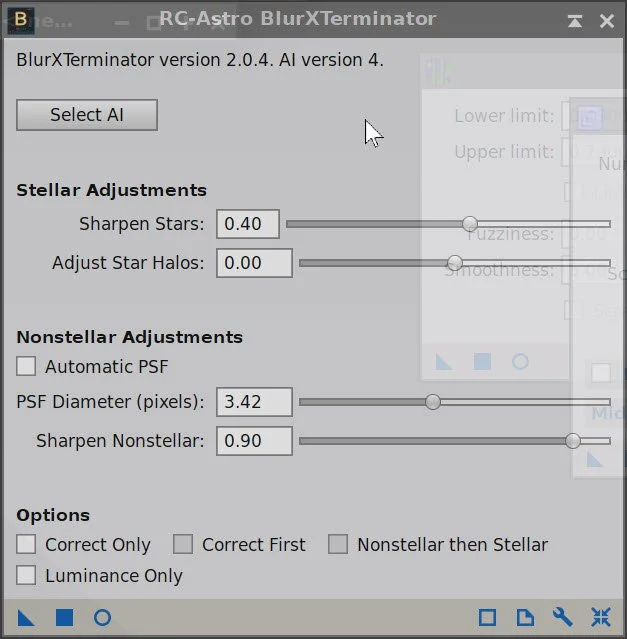Click the Adjust Star Halos slider handle
The width and height of the screenshot is (627, 639).
(455, 263)
